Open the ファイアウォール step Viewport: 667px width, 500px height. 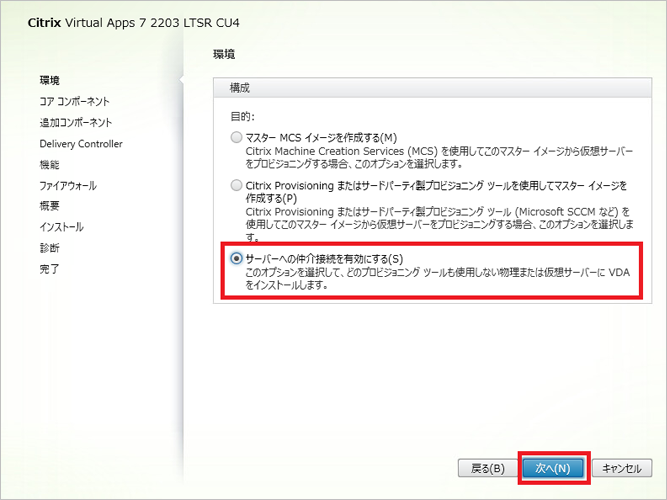coord(68,186)
